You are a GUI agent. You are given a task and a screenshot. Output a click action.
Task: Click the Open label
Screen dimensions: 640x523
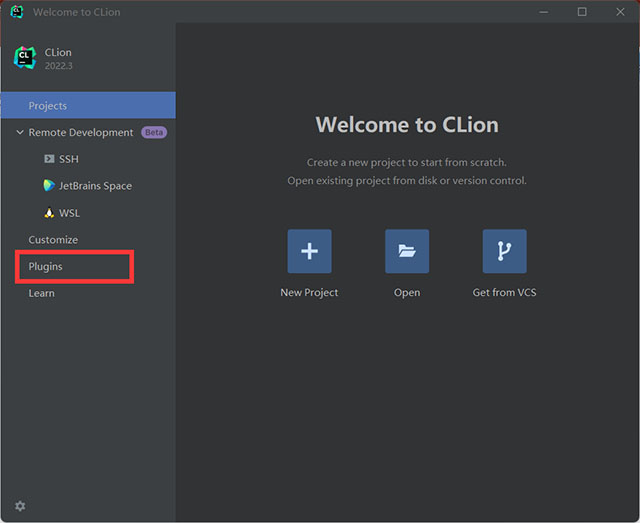point(407,293)
